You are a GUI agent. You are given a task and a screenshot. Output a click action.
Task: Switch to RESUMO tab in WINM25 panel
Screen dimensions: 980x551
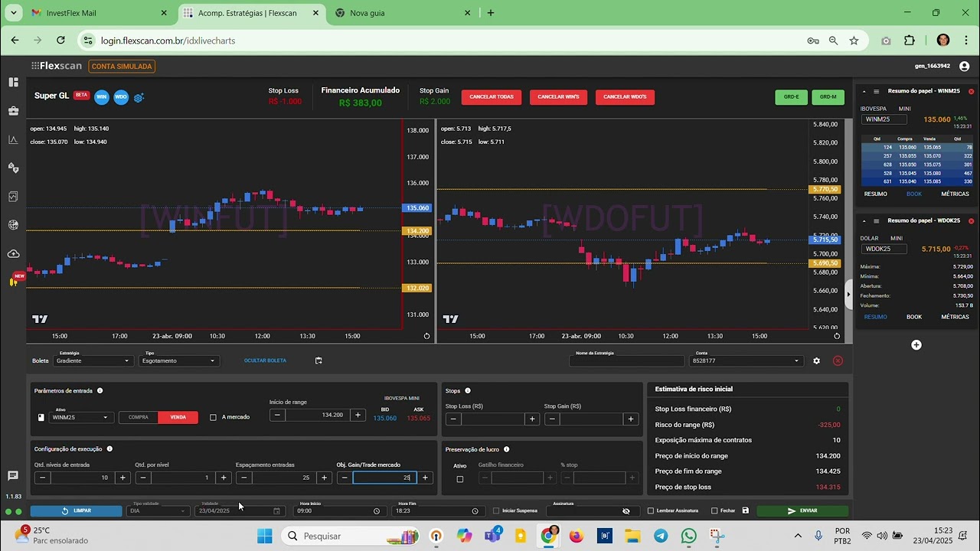click(876, 194)
